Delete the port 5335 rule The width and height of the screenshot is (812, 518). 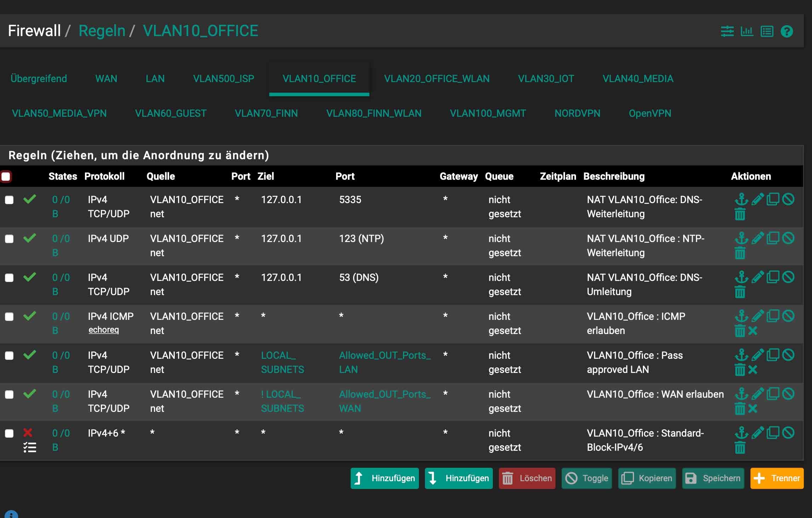click(x=740, y=214)
